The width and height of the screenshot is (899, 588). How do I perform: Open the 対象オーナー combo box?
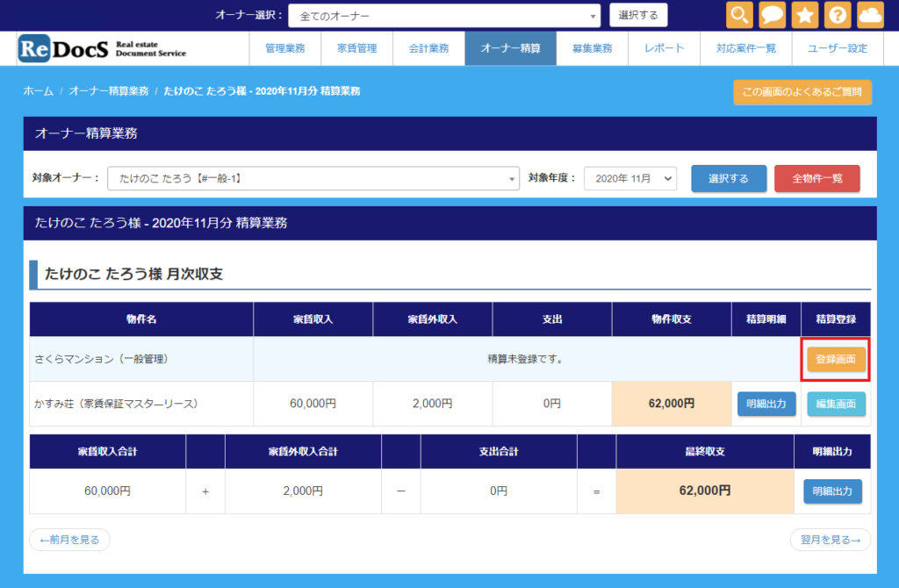point(313,178)
